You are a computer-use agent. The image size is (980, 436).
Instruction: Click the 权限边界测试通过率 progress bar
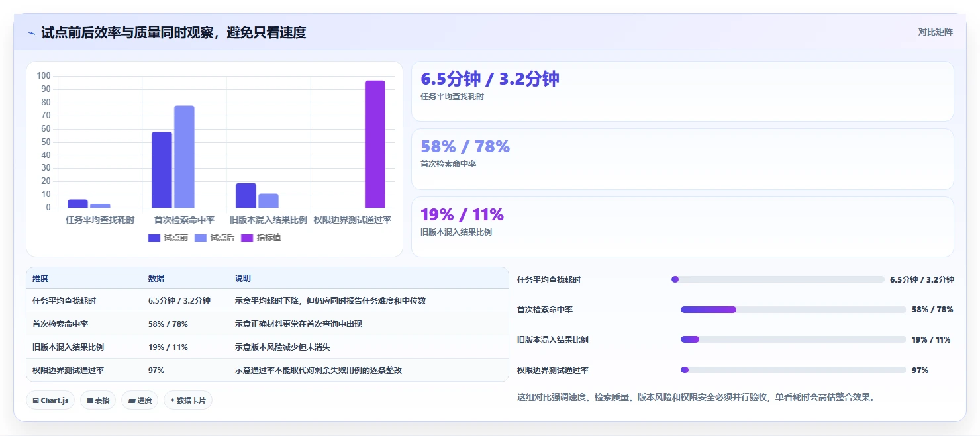[x=793, y=370]
